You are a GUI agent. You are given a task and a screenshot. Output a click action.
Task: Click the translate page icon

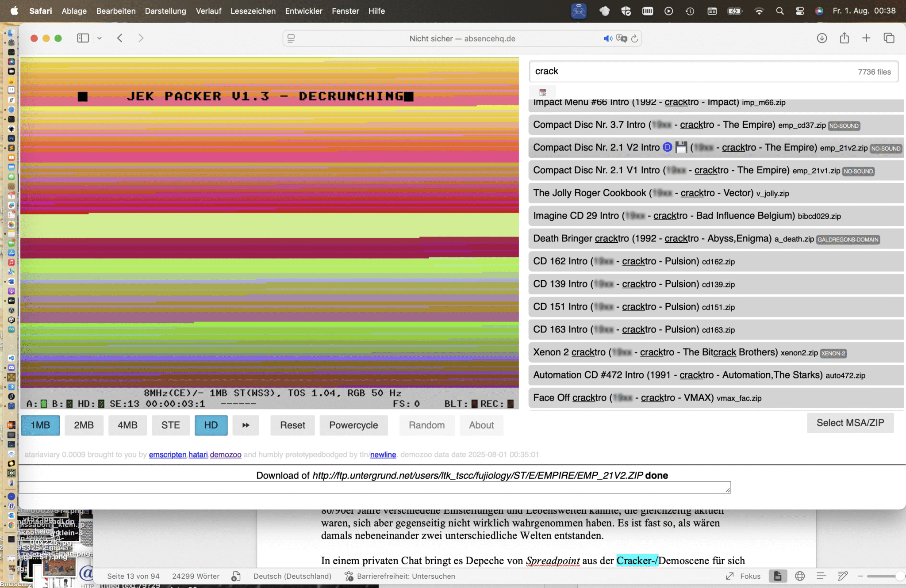pos(622,38)
